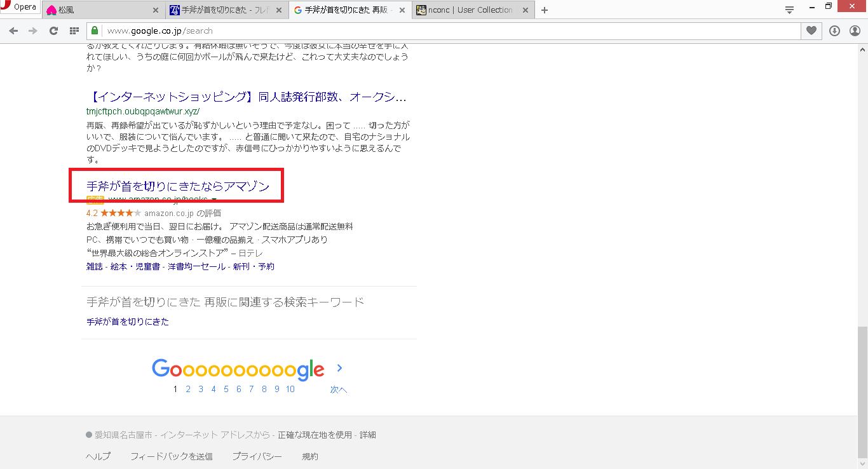Click the tmjcftpch.oubqpqawtwur.xyz green URL text

pyautogui.click(x=143, y=111)
